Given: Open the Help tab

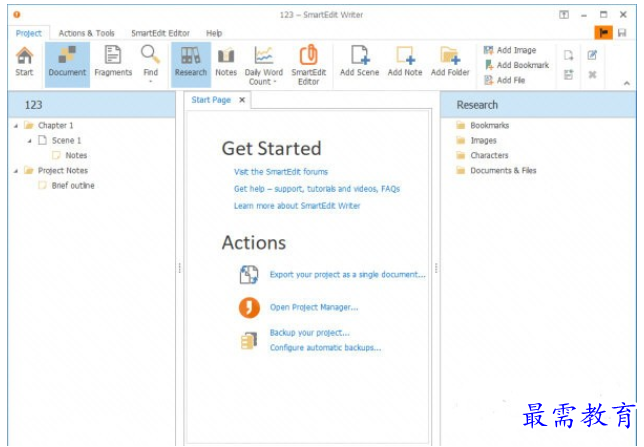Looking at the screenshot, I should click(x=214, y=33).
